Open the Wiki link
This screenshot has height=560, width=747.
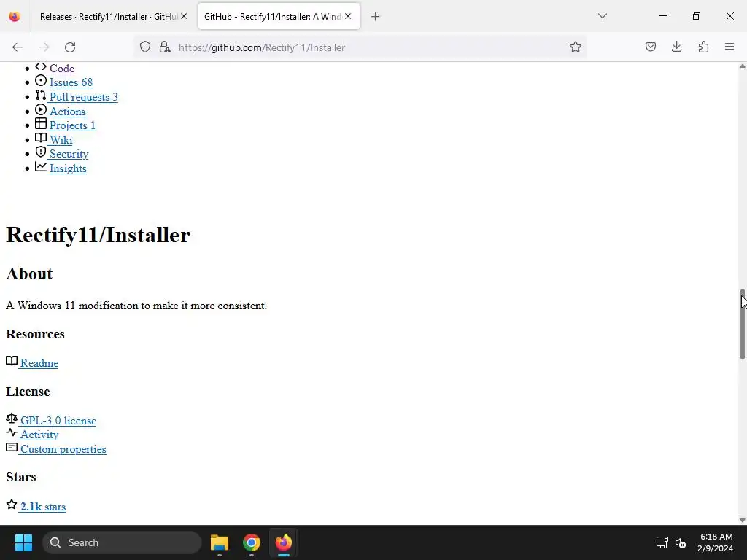61,140
